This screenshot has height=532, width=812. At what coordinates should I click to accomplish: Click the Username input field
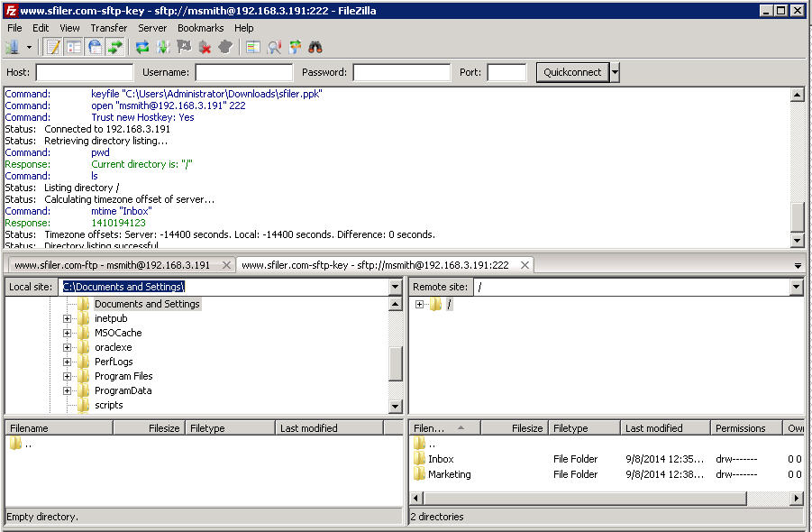[x=244, y=72]
